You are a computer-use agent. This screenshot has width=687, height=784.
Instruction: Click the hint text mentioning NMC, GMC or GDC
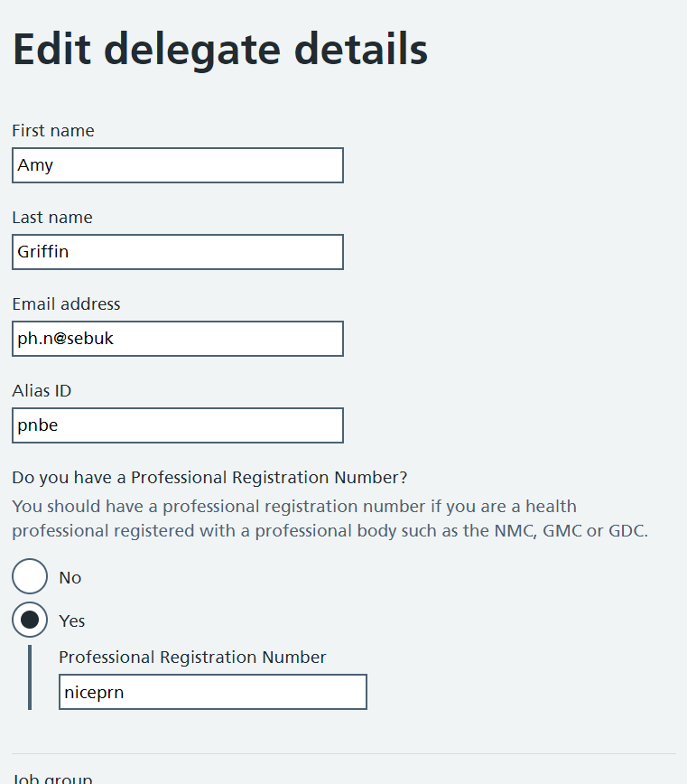pyautogui.click(x=330, y=518)
